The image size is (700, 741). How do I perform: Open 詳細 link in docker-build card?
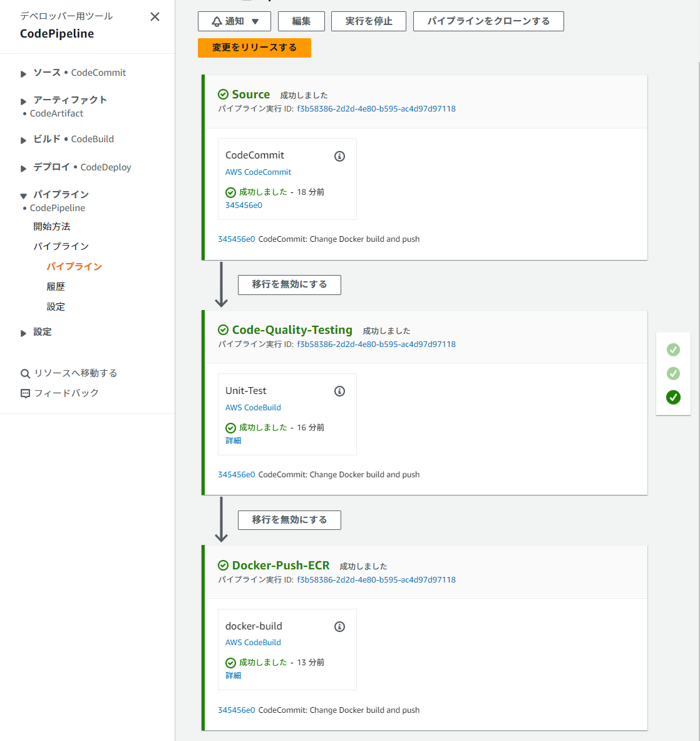pyautogui.click(x=234, y=675)
